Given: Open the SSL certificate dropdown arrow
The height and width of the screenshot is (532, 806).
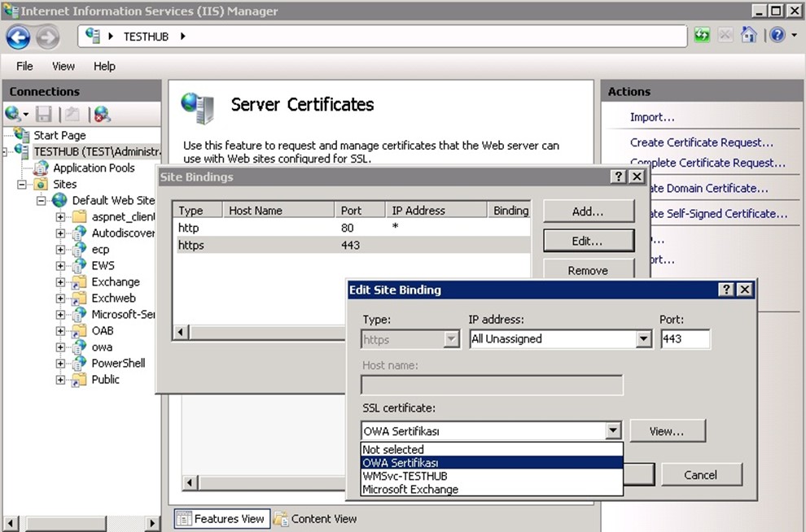Looking at the screenshot, I should pos(614,431).
